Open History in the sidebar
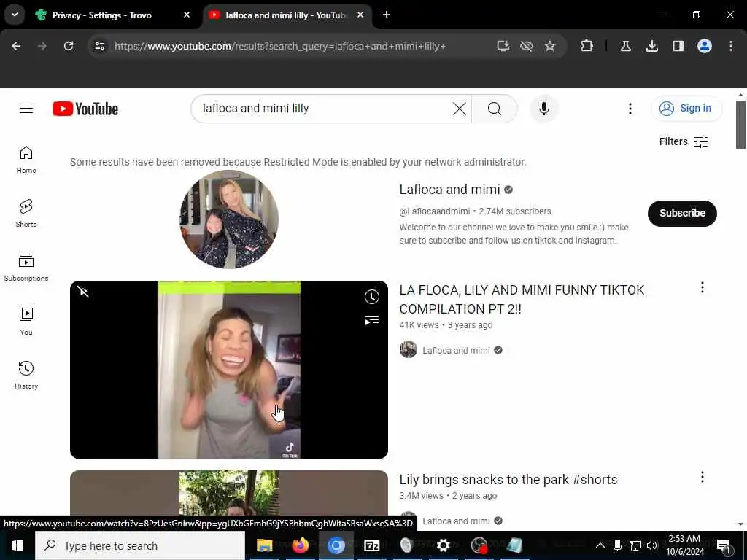 (x=26, y=376)
